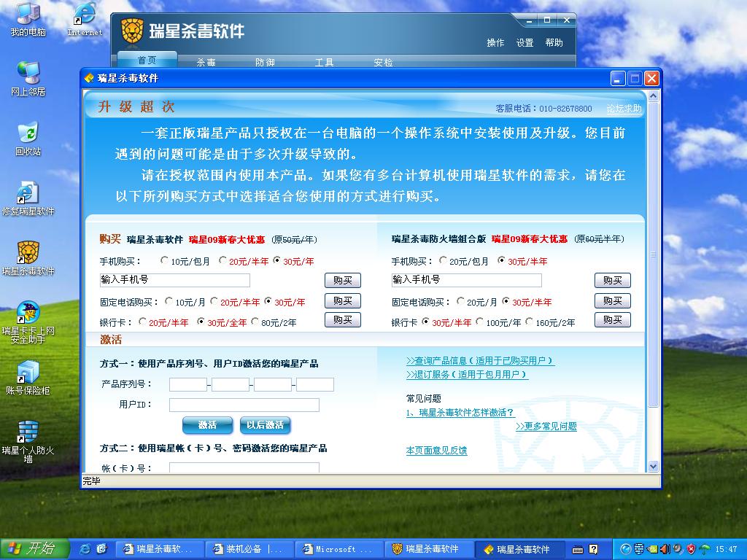Open 账号保险柜 desktop shortcut
This screenshot has width=747, height=560.
tap(28, 378)
